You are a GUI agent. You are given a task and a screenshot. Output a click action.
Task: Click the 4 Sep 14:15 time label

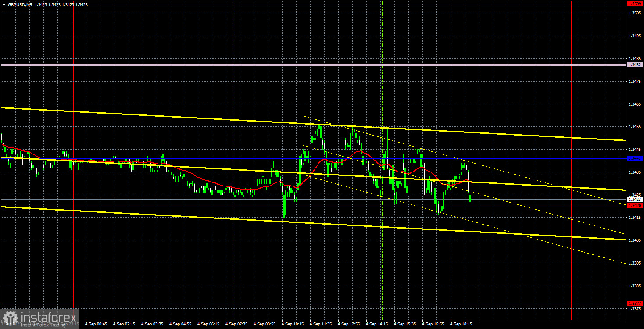tap(377, 324)
